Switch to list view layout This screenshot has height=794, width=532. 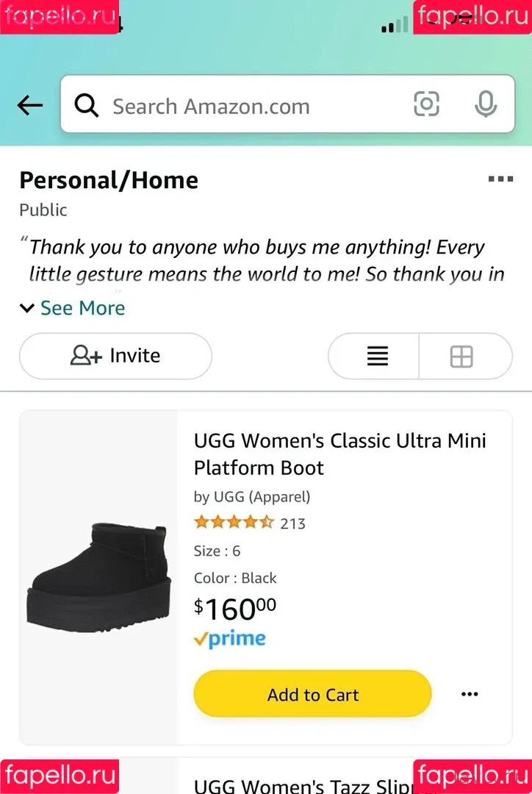pos(377,357)
